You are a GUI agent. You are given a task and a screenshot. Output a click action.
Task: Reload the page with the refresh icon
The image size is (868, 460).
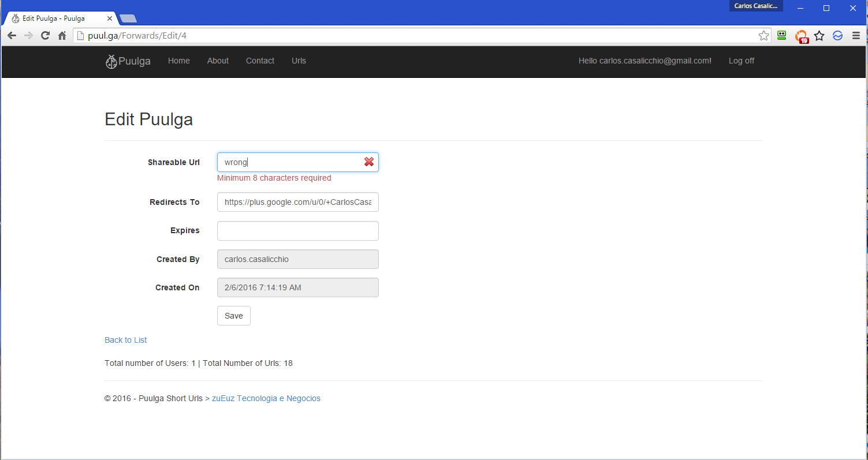tap(45, 36)
